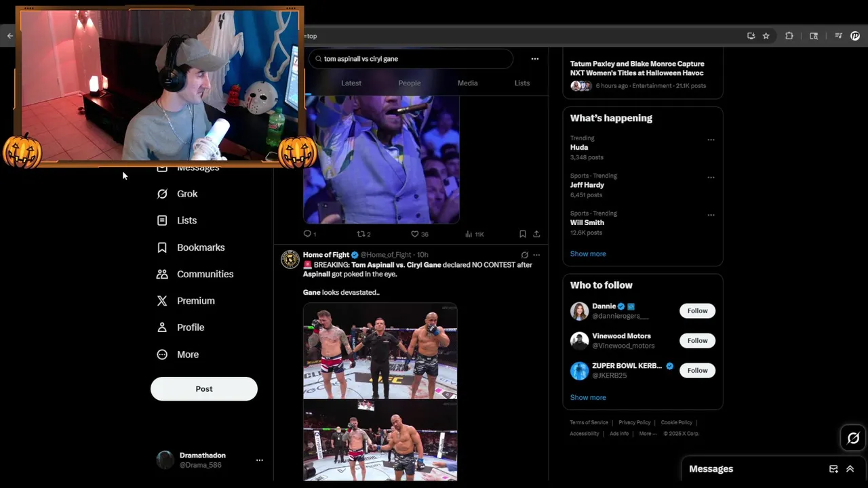This screenshot has height=488, width=868.
Task: Open browser media controls icon
Action: pyautogui.click(x=838, y=36)
